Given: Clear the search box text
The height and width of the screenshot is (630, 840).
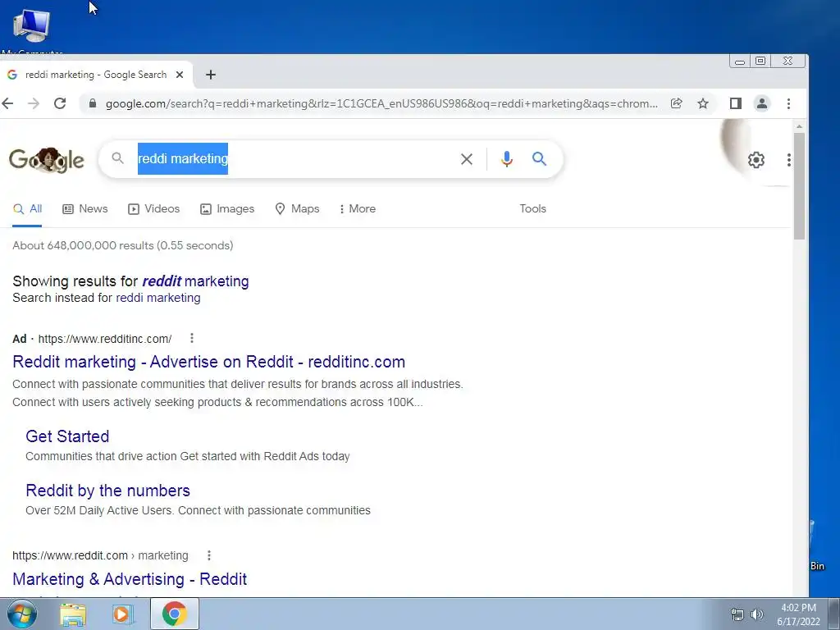Looking at the screenshot, I should pos(467,158).
